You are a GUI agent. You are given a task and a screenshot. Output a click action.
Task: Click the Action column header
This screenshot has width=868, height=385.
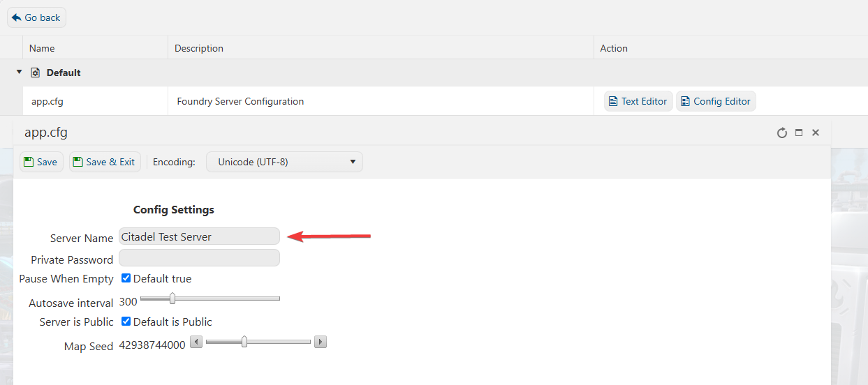(614, 48)
